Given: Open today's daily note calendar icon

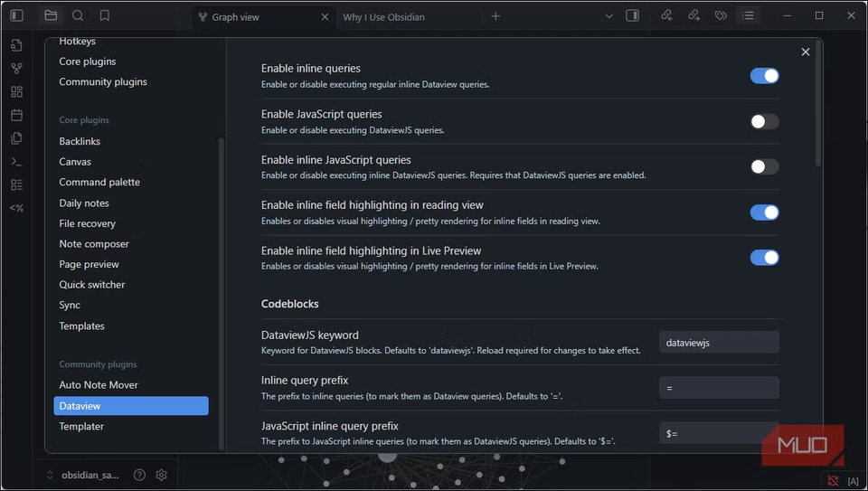Looking at the screenshot, I should [x=16, y=115].
